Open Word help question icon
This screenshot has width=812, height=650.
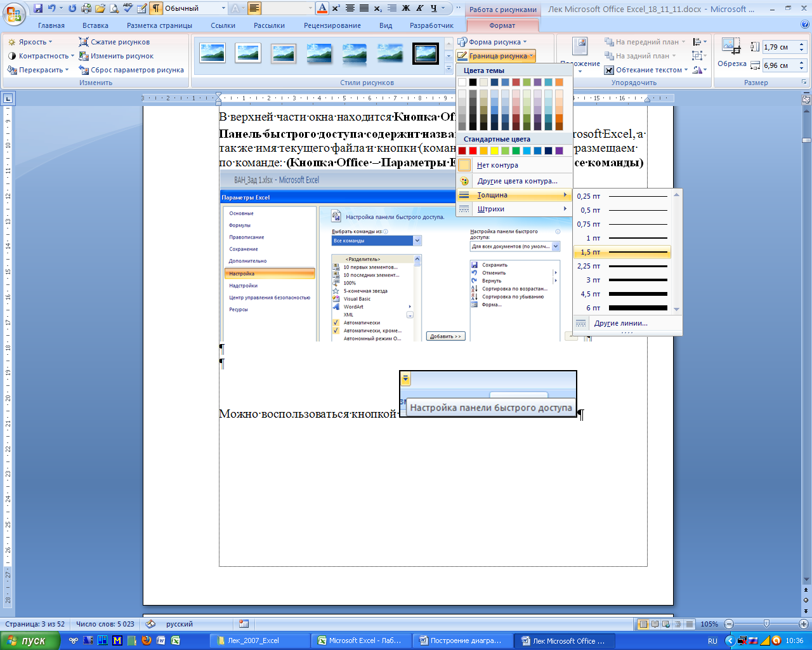point(805,25)
